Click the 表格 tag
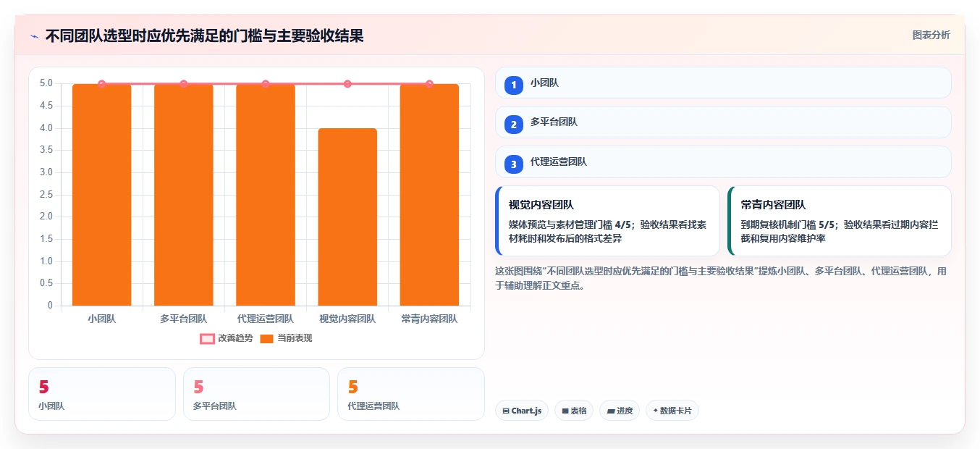The image size is (980, 449). 574,411
